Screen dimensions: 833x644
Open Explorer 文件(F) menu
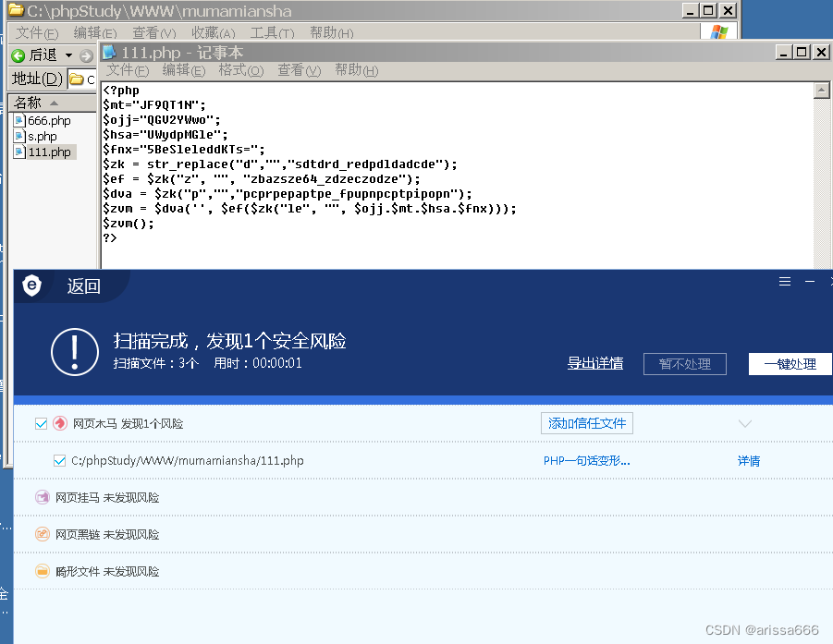[x=37, y=33]
